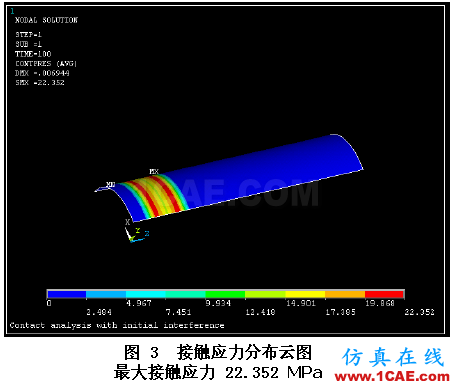Image resolution: width=454 pixels, height=384 pixels.
Task: Click the dark blue legend swatch at 0
Action: click(67, 294)
